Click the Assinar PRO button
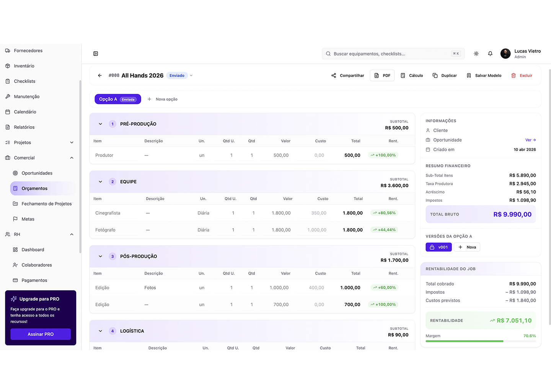This screenshot has height=392, width=551. pyautogui.click(x=41, y=334)
